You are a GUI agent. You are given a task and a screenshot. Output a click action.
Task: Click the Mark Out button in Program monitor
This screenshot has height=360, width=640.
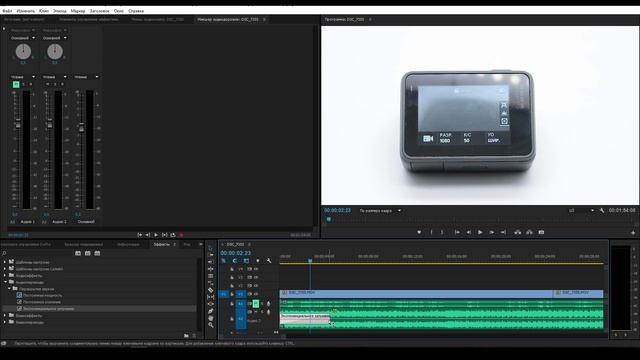442,232
